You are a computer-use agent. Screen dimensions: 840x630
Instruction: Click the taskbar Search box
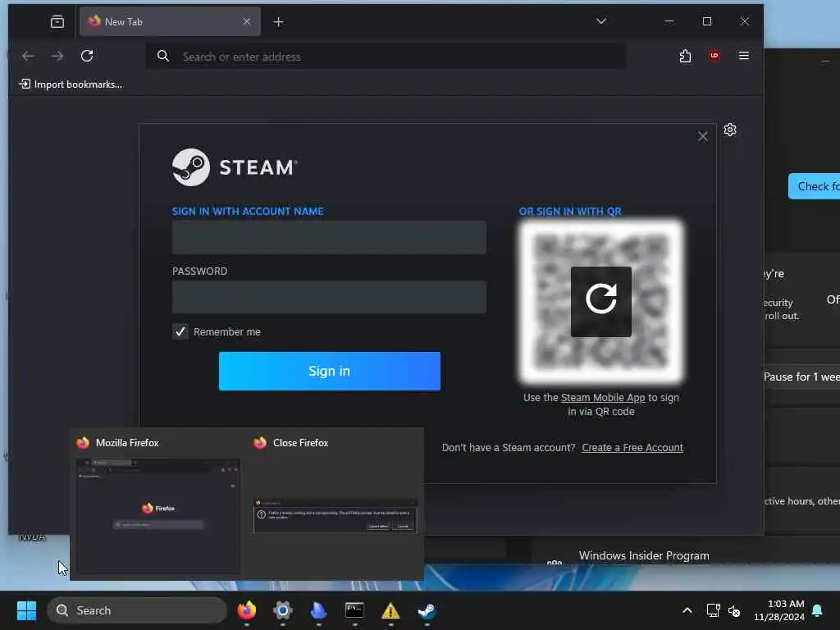[137, 610]
